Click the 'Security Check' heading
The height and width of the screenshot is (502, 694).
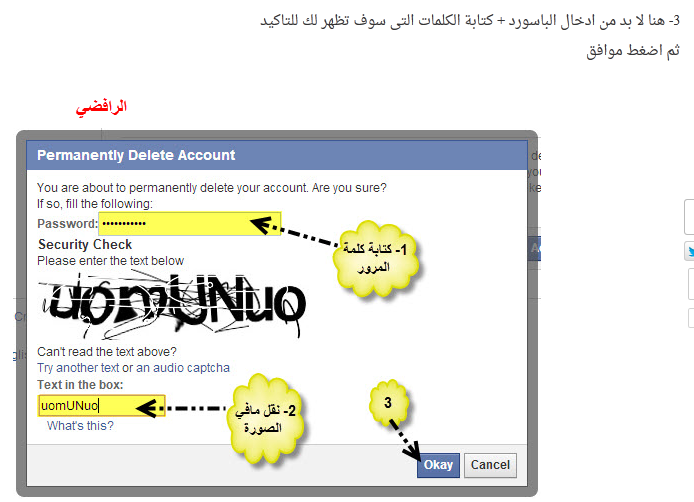tap(85, 244)
